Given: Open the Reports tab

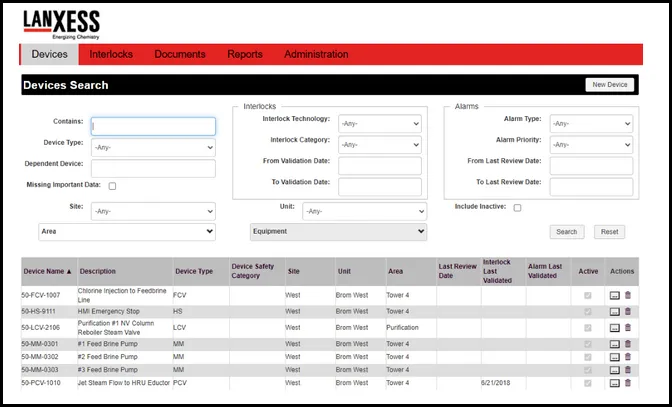Looking at the screenshot, I should [x=245, y=54].
